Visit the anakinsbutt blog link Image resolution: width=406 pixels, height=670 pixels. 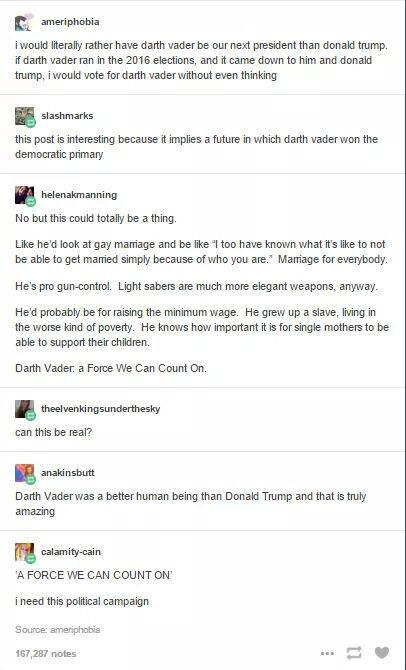68,473
